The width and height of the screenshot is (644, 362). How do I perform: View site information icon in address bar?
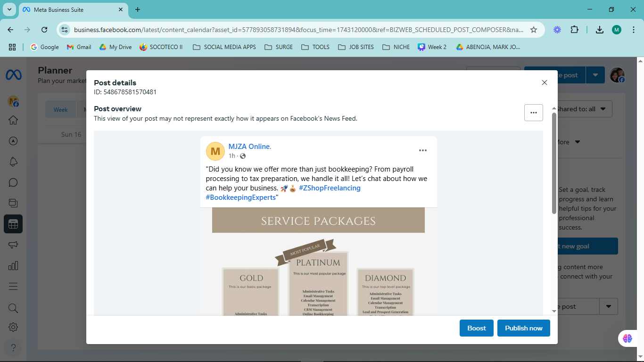pyautogui.click(x=65, y=30)
